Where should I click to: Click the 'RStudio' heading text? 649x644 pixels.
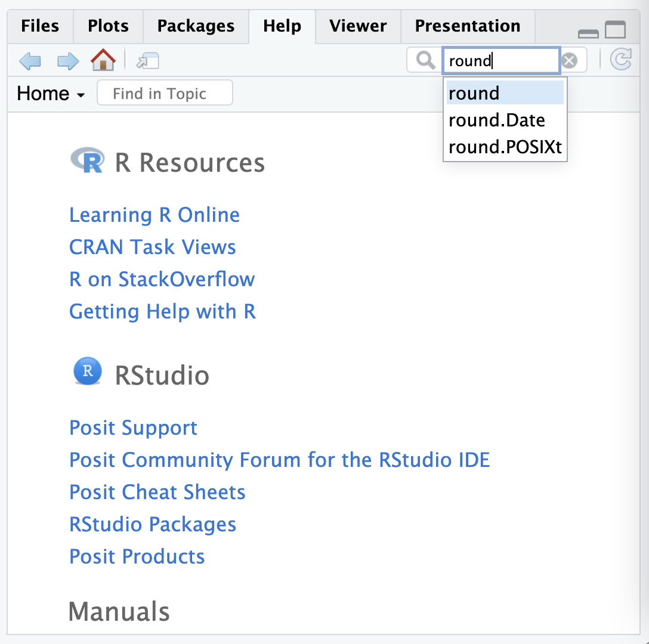click(162, 376)
